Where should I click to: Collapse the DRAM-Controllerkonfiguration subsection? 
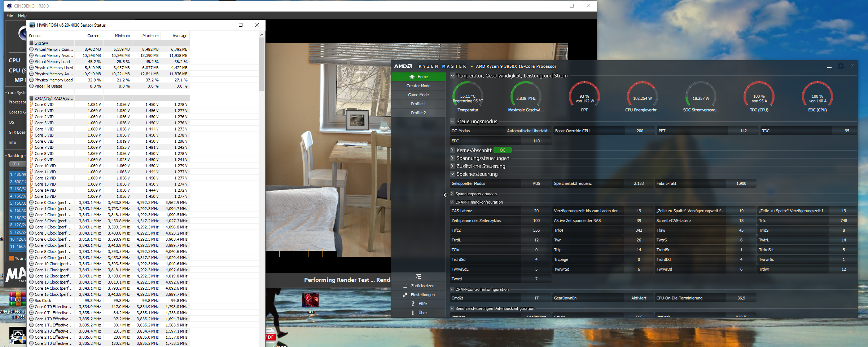point(452,289)
